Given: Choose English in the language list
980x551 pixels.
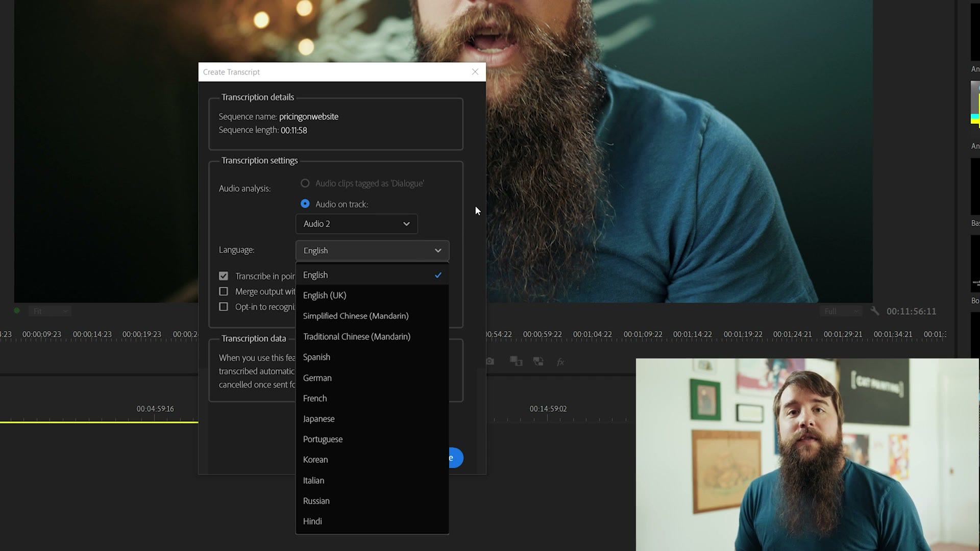Looking at the screenshot, I should tap(373, 275).
